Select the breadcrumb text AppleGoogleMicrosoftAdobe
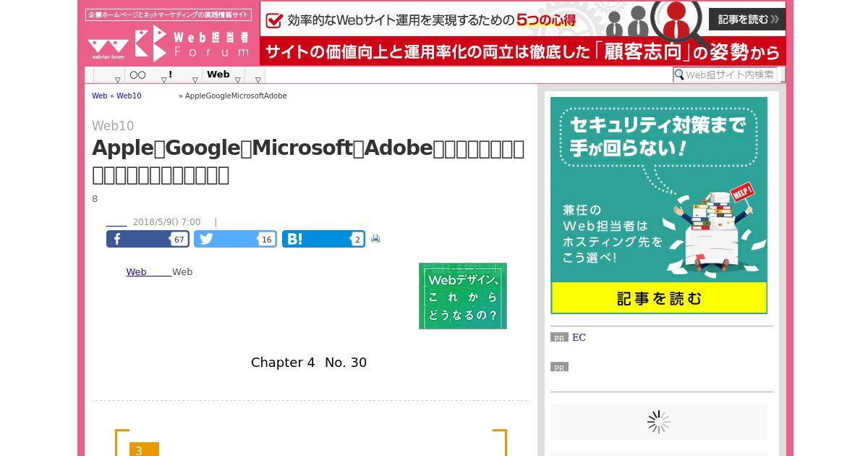The image size is (868, 456). (x=236, y=96)
